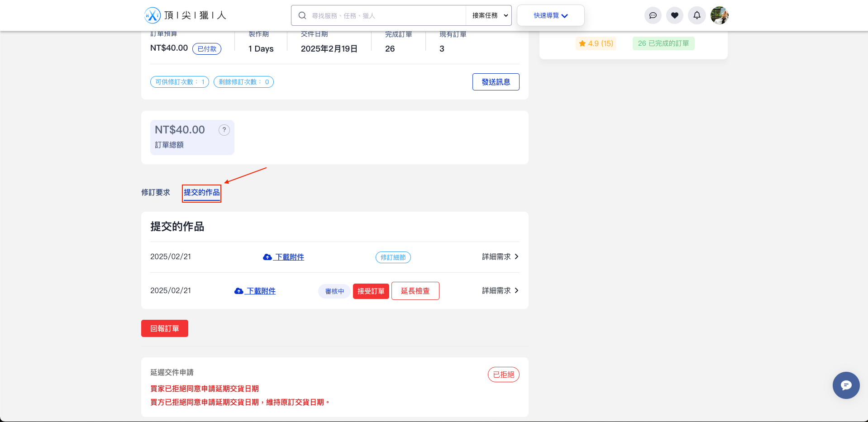Screen dimensions: 868x422
Task: Expand 詳細需求 on the 修訂細節 submission row
Action: tap(500, 256)
